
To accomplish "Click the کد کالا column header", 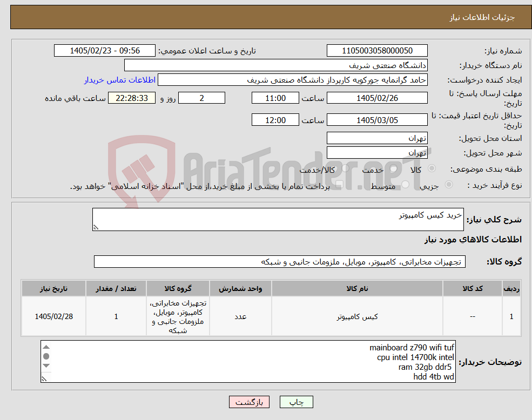I will (472, 288).
